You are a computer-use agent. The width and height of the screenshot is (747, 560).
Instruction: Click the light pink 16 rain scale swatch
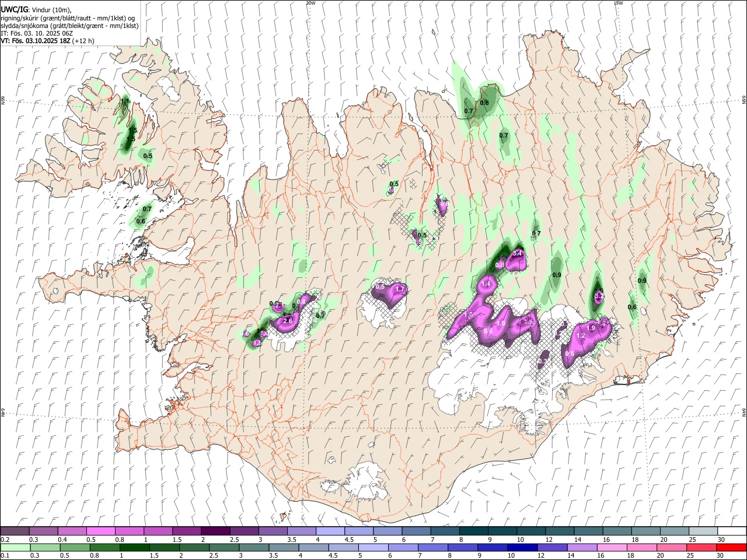coord(611,547)
